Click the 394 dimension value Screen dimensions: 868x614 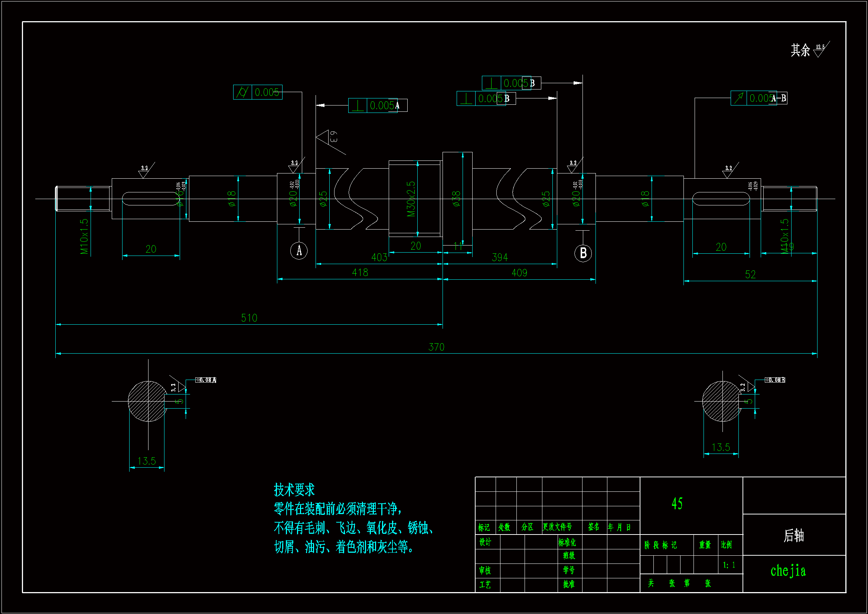(x=500, y=258)
